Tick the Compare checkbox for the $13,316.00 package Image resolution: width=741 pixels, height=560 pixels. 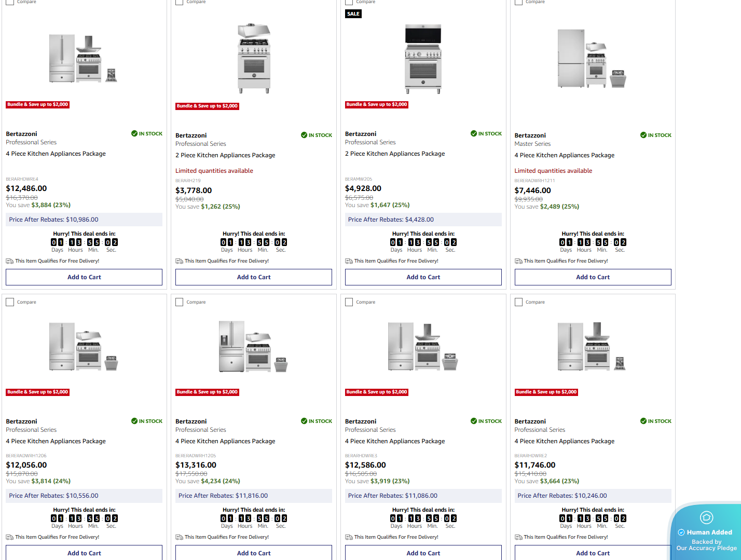(180, 302)
